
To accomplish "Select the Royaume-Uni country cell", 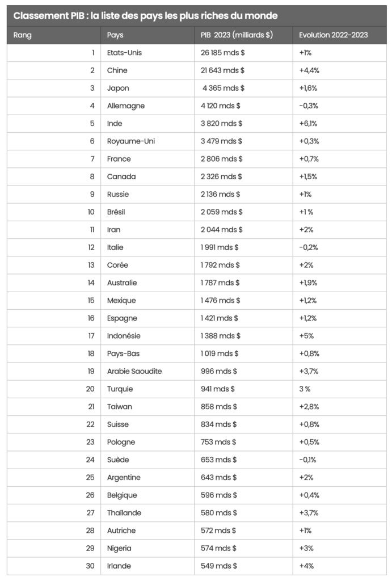I will pos(130,141).
